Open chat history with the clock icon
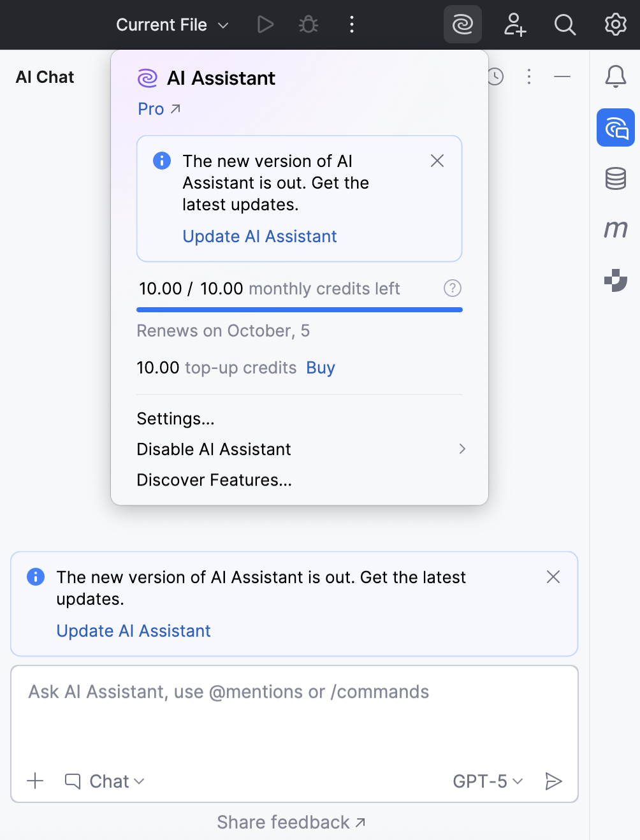The height and width of the screenshot is (840, 640). pos(495,76)
